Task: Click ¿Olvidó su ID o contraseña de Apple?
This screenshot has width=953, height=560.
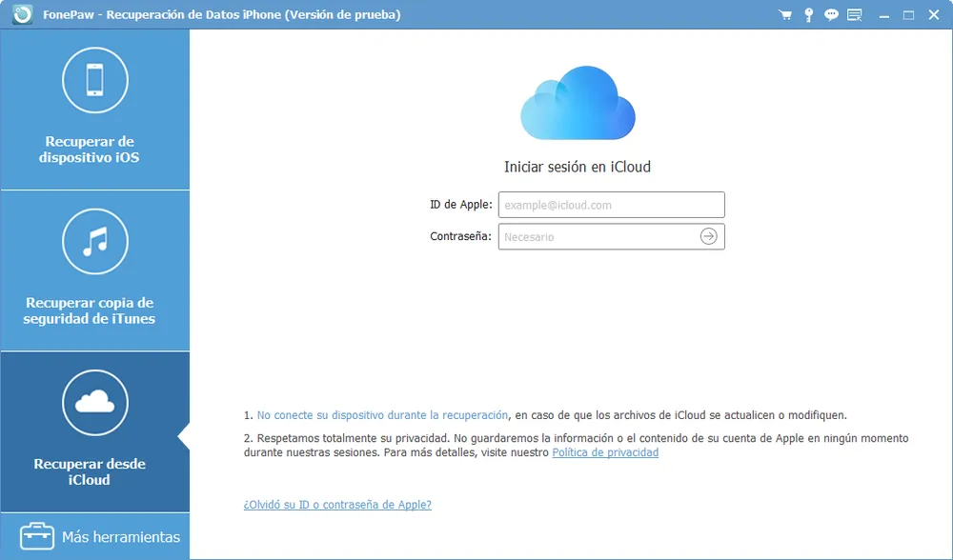Action: [340, 505]
